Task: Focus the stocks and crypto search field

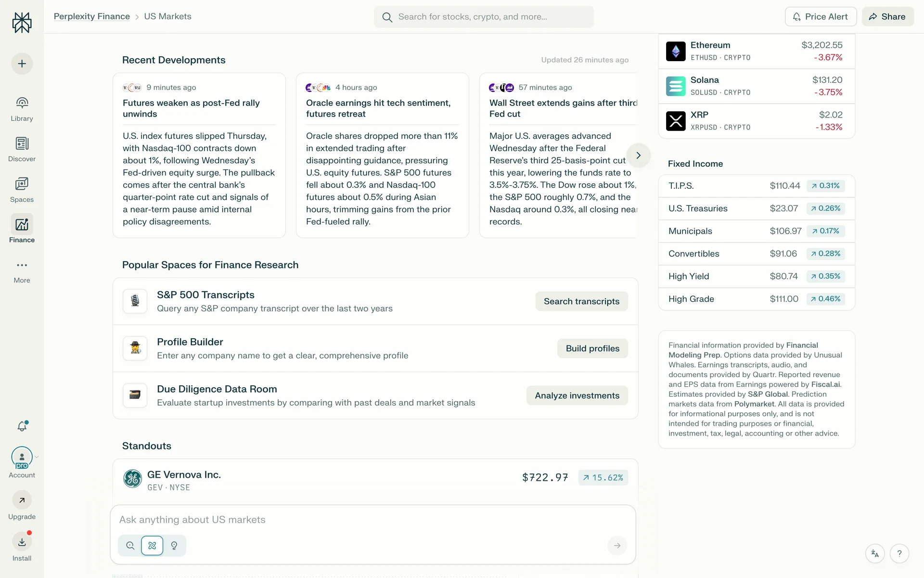Action: [484, 17]
